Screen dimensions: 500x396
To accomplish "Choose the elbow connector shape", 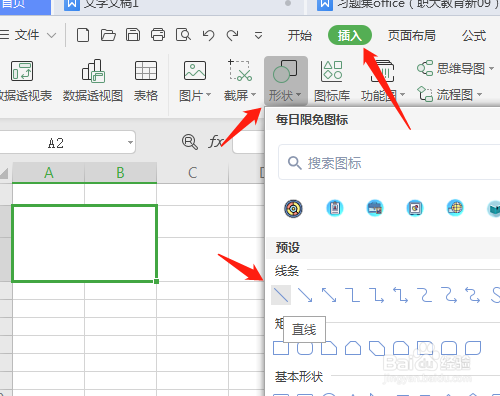I will (353, 295).
